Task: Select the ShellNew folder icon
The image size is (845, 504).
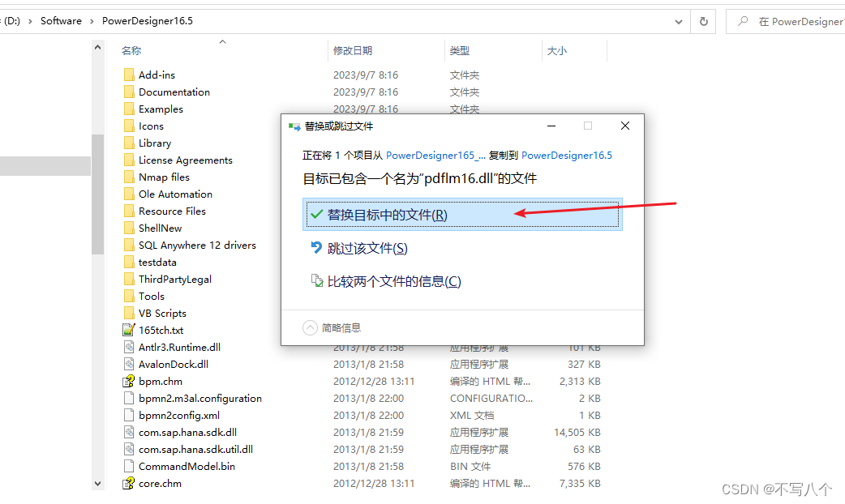Action: click(x=129, y=229)
